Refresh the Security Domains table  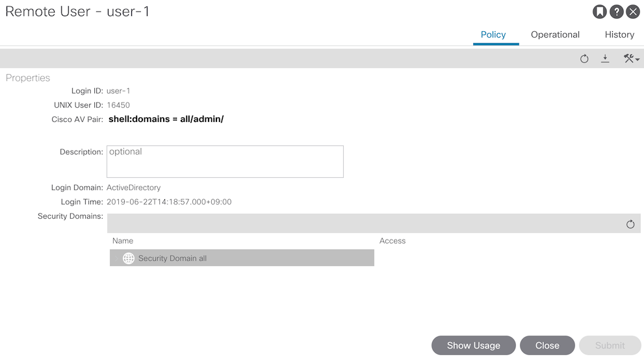click(x=630, y=225)
